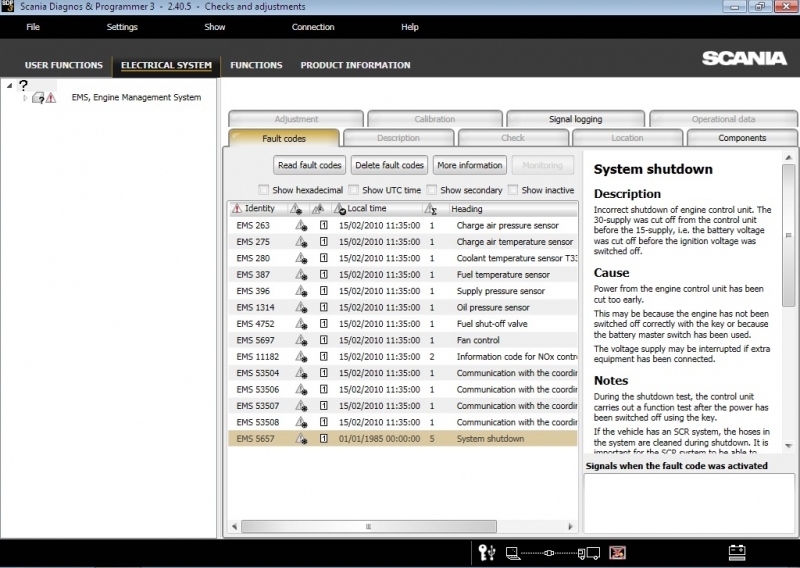800x568 pixels.
Task: Click the boxed 1 icon in EMS 1314 row
Action: tap(323, 307)
